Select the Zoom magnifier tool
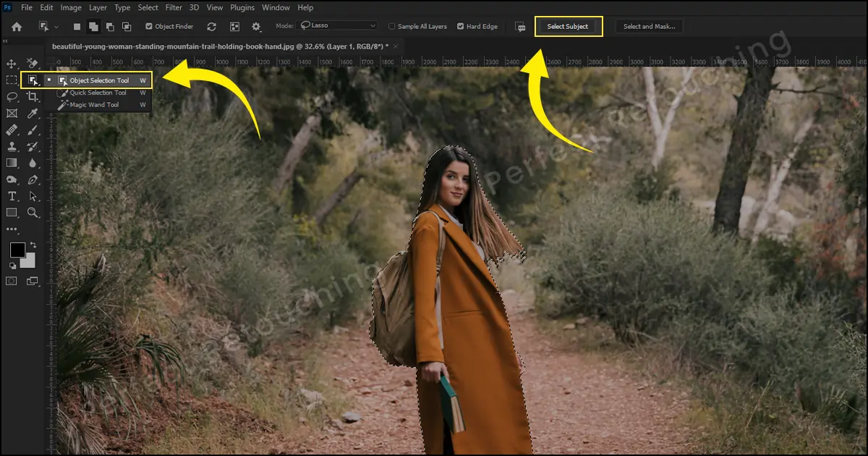Image resolution: width=868 pixels, height=456 pixels. pyautogui.click(x=33, y=213)
